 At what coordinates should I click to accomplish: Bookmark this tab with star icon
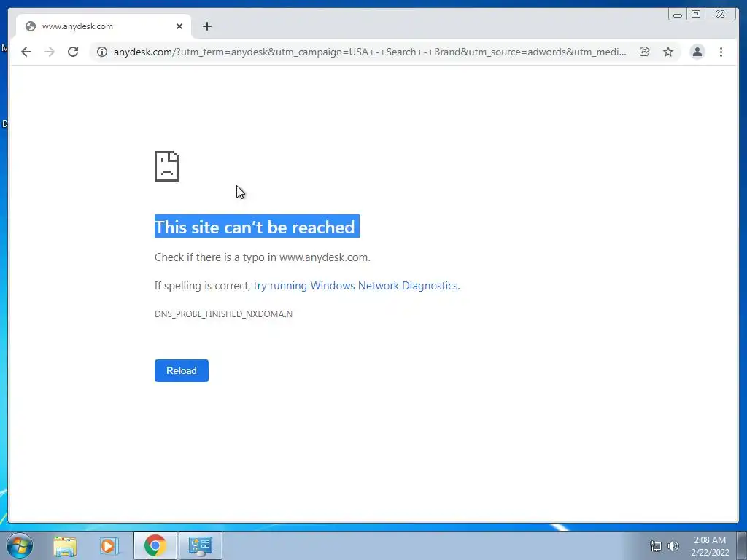[668, 52]
